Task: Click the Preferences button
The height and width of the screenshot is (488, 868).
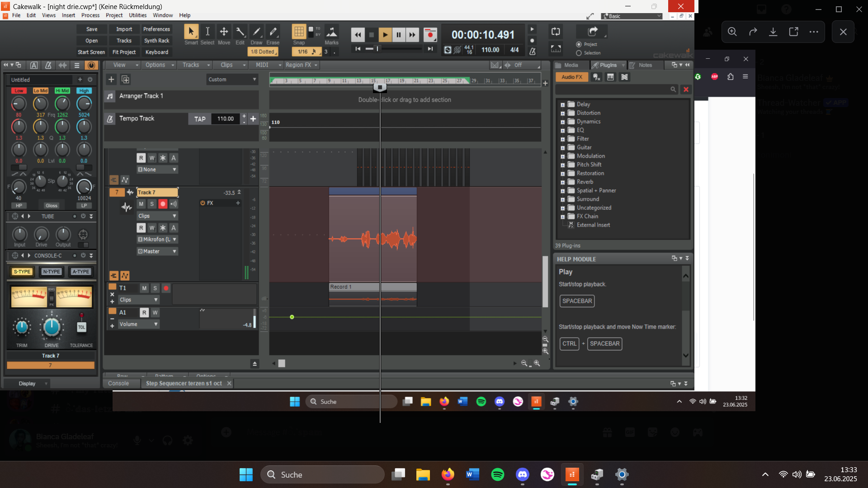Action: (x=156, y=29)
